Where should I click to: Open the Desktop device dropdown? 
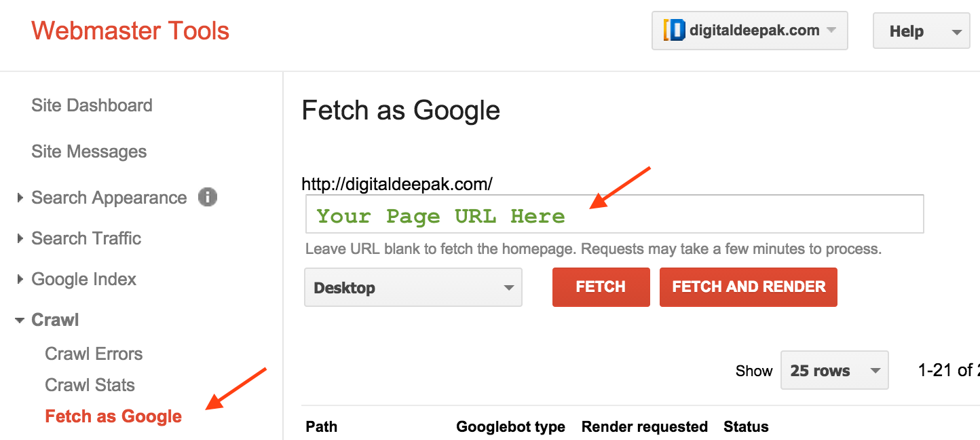[413, 287]
